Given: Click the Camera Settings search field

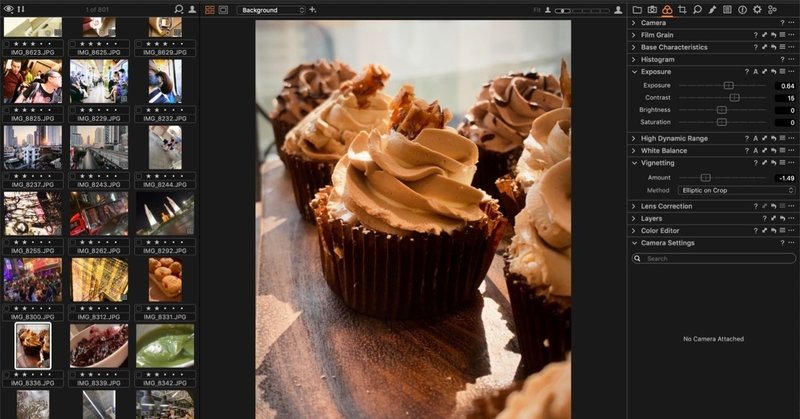Looking at the screenshot, I should [713, 259].
